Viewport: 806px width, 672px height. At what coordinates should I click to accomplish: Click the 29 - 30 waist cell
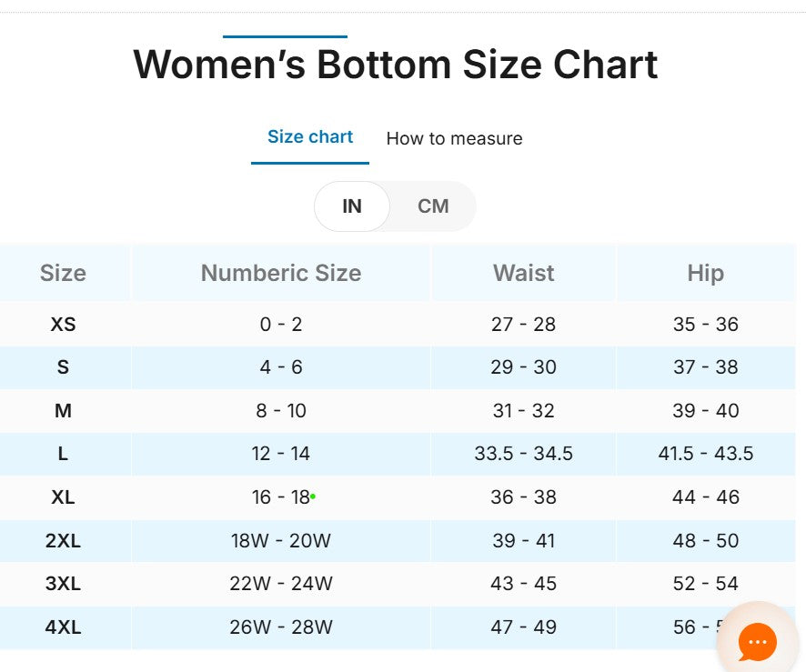point(523,367)
